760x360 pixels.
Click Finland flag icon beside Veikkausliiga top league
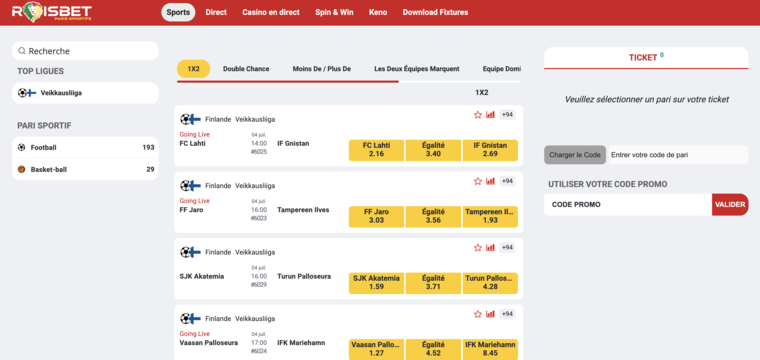(x=31, y=93)
